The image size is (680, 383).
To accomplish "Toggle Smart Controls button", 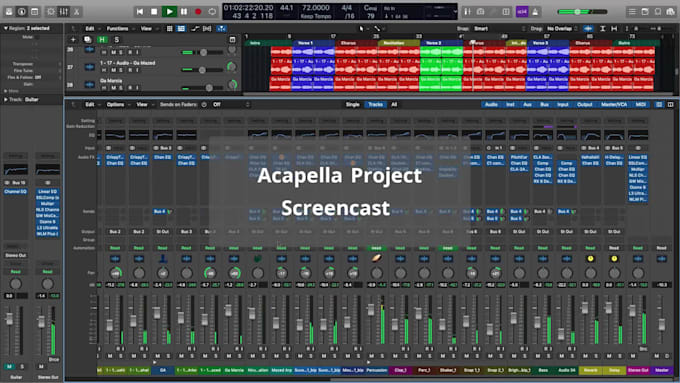I will 51,12.
